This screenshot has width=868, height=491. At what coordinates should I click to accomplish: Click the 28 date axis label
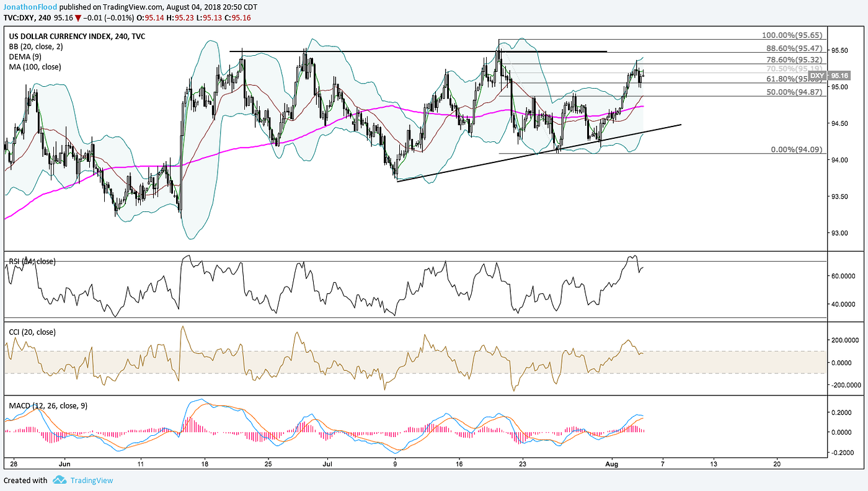tap(13, 463)
